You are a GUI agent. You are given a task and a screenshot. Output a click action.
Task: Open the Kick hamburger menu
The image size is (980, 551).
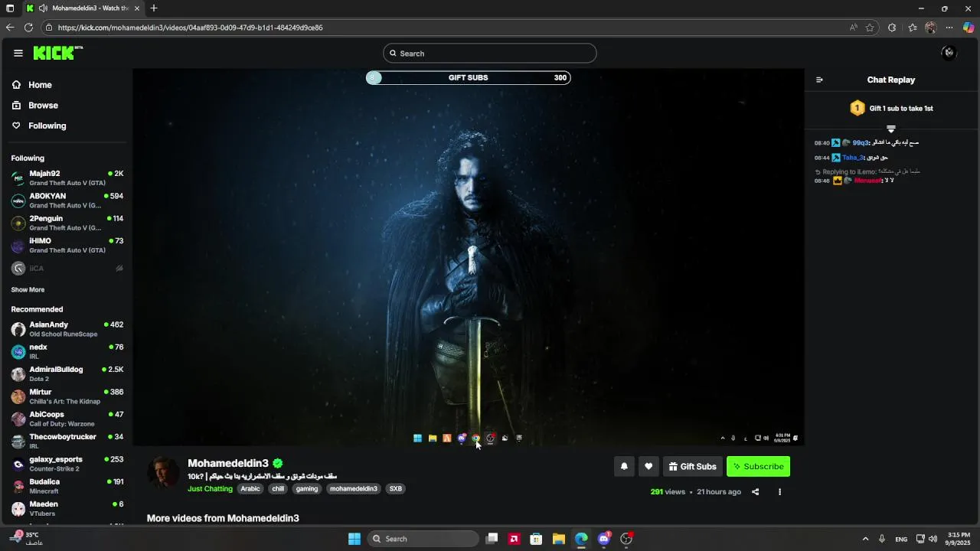[18, 53]
